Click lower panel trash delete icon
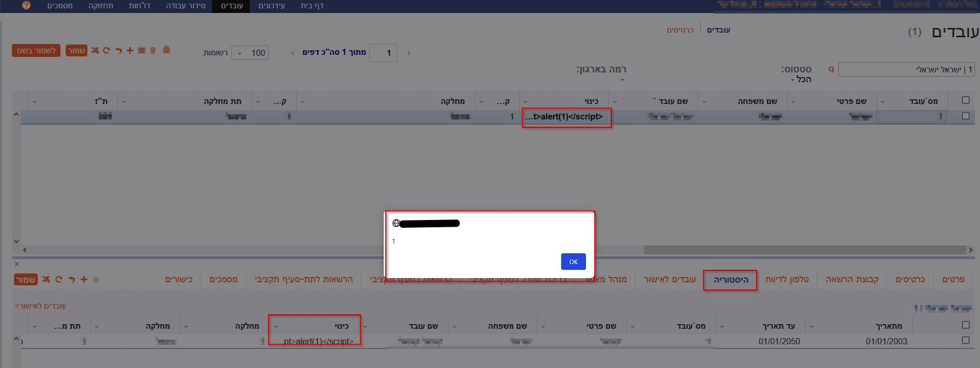Screen dimensions: 980x368 tap(96, 279)
